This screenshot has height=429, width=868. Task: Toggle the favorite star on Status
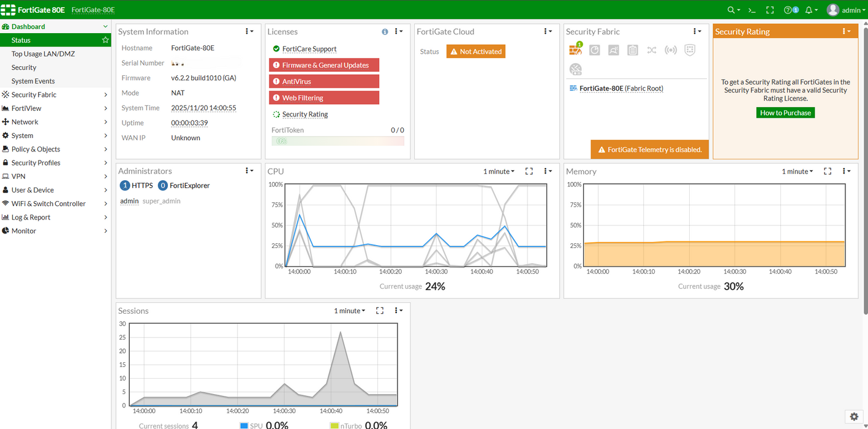click(105, 40)
